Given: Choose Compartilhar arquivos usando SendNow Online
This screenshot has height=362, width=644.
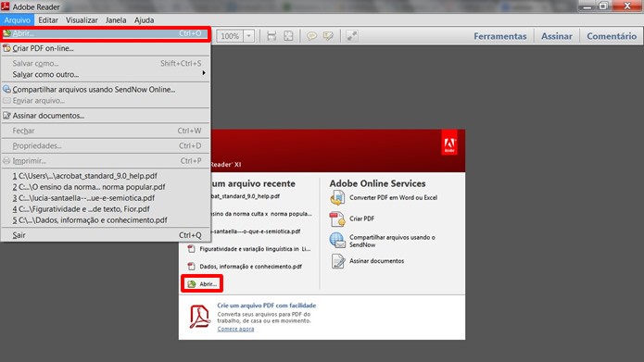Looking at the screenshot, I should click(106, 90).
